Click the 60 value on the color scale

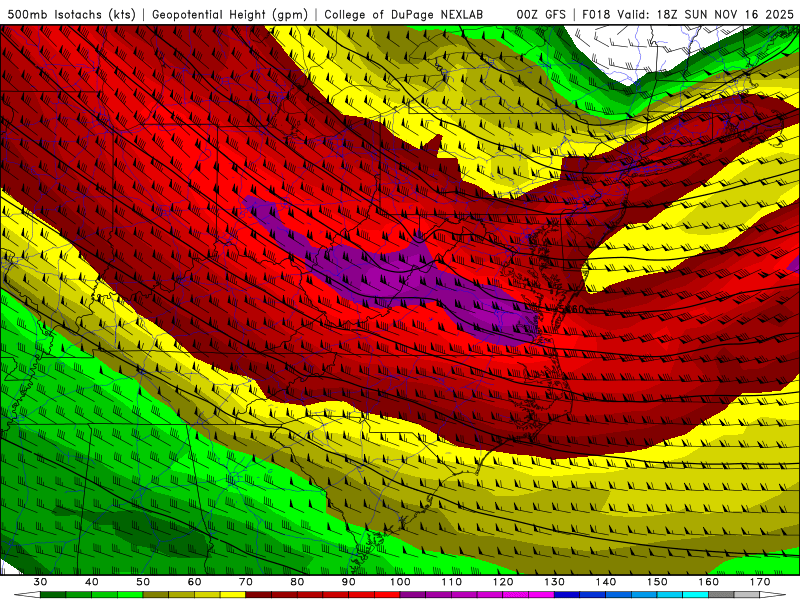pyautogui.click(x=194, y=582)
